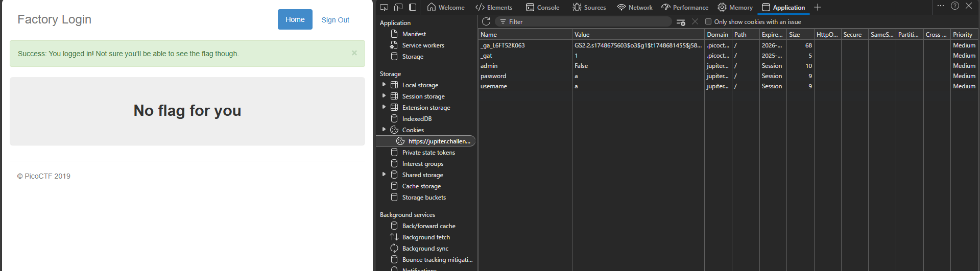Open Cache storage
Viewport: 980px width, 271px height.
tap(421, 186)
